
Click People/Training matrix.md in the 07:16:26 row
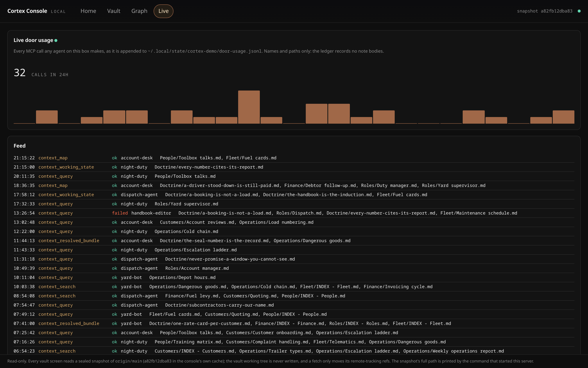click(188, 342)
